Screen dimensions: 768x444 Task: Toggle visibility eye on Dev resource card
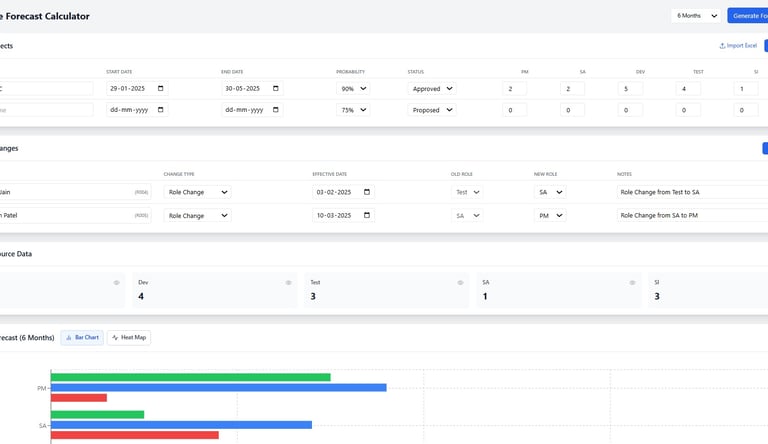tap(288, 283)
